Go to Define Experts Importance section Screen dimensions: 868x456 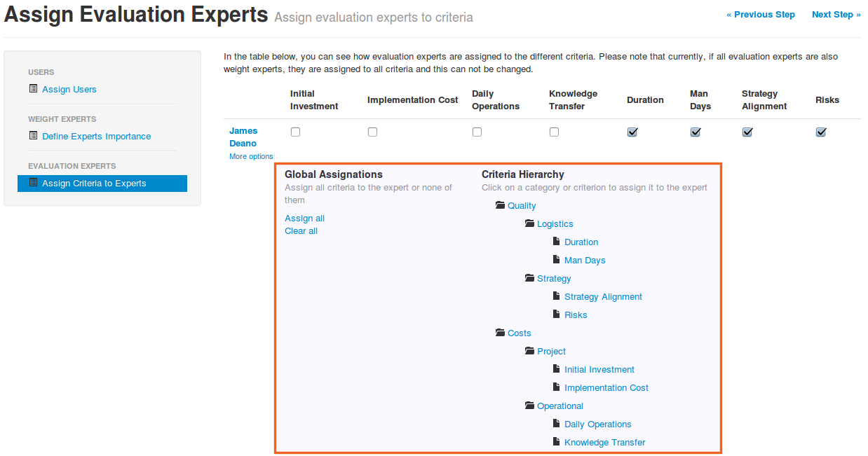point(96,136)
